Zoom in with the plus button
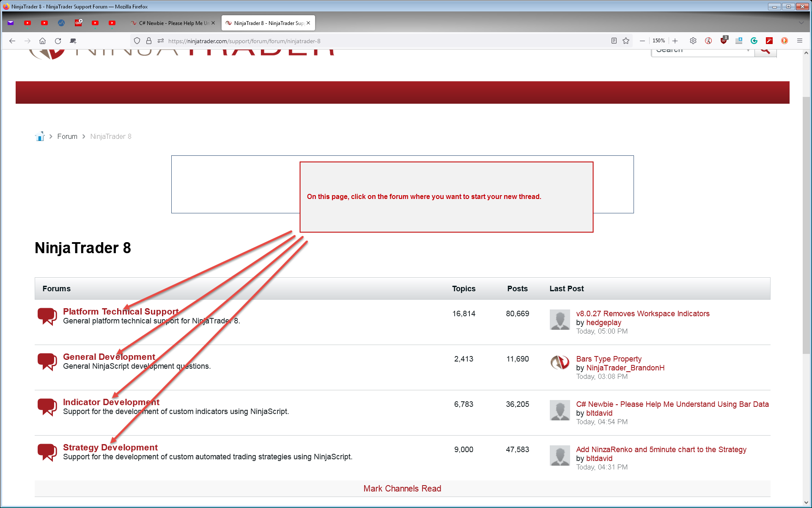This screenshot has height=508, width=812. click(x=675, y=41)
